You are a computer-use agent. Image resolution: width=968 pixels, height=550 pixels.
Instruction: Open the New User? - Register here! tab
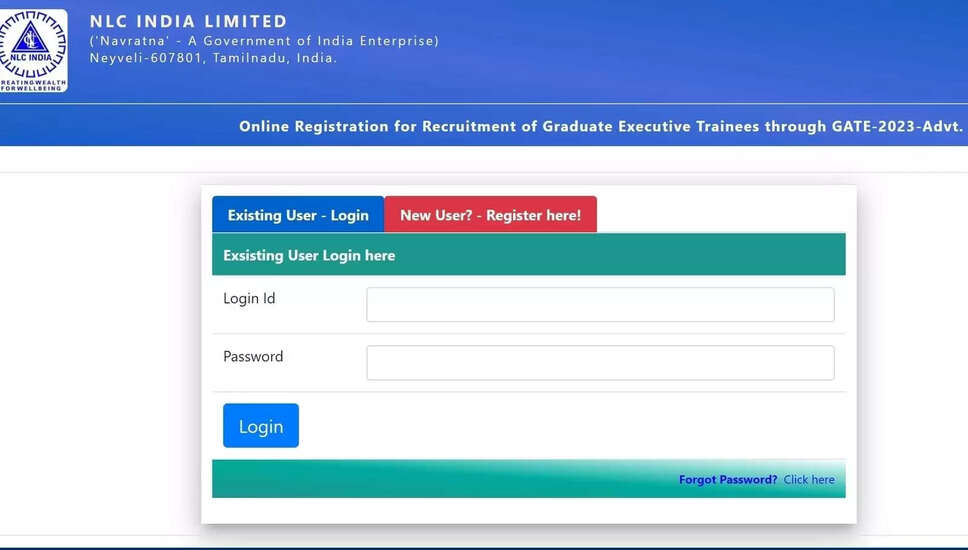click(490, 215)
